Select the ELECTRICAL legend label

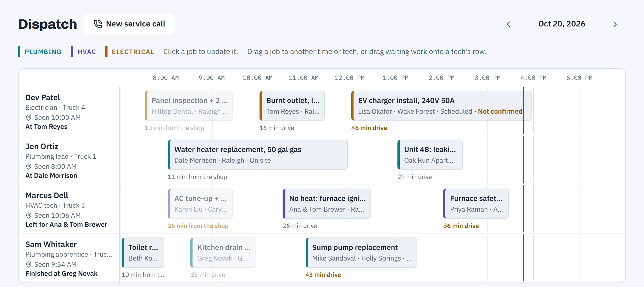[133, 52]
